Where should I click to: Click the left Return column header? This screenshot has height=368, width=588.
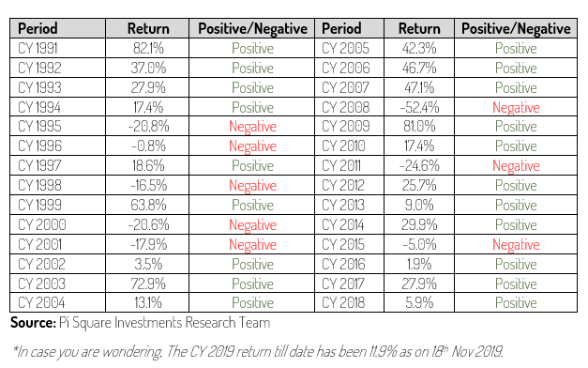pyautogui.click(x=148, y=28)
